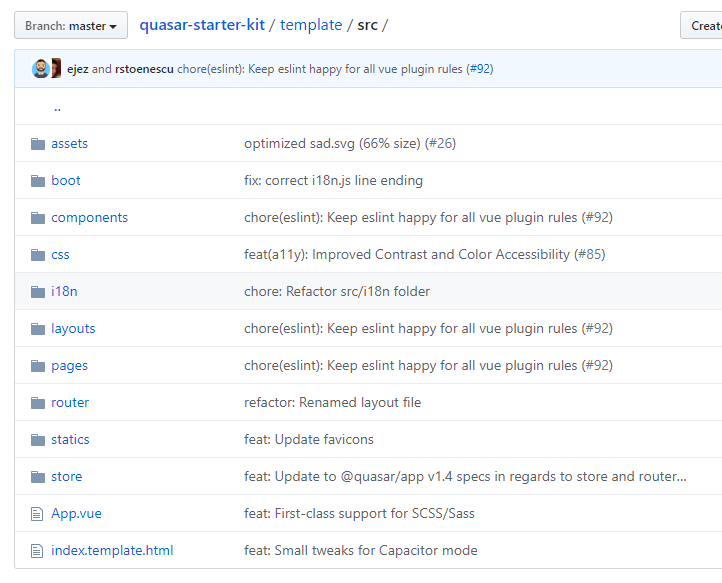
Task: Click the i18n folder icon
Action: pos(38,292)
